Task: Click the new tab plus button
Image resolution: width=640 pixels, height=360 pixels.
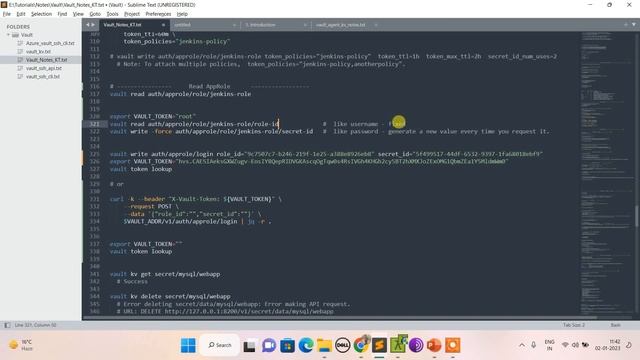Action: [x=626, y=25]
